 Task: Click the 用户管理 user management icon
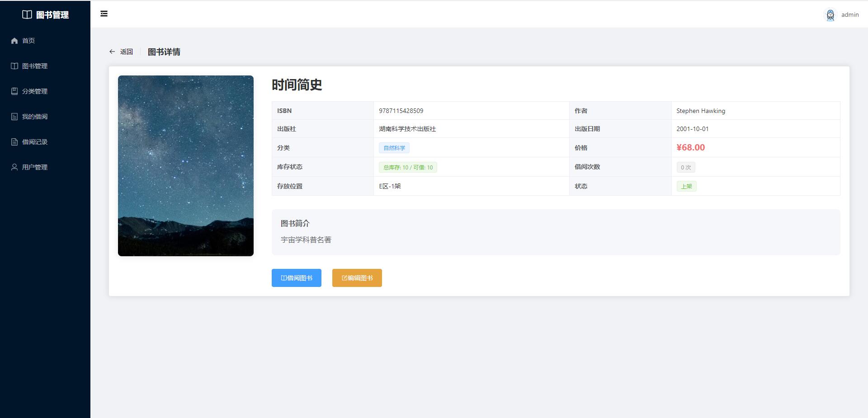[14, 167]
